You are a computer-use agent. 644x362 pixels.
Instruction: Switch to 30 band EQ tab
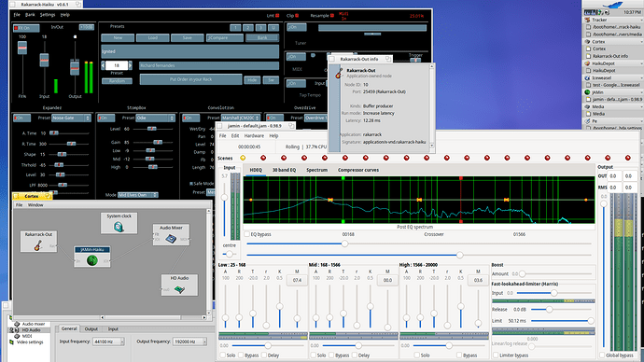tap(284, 170)
